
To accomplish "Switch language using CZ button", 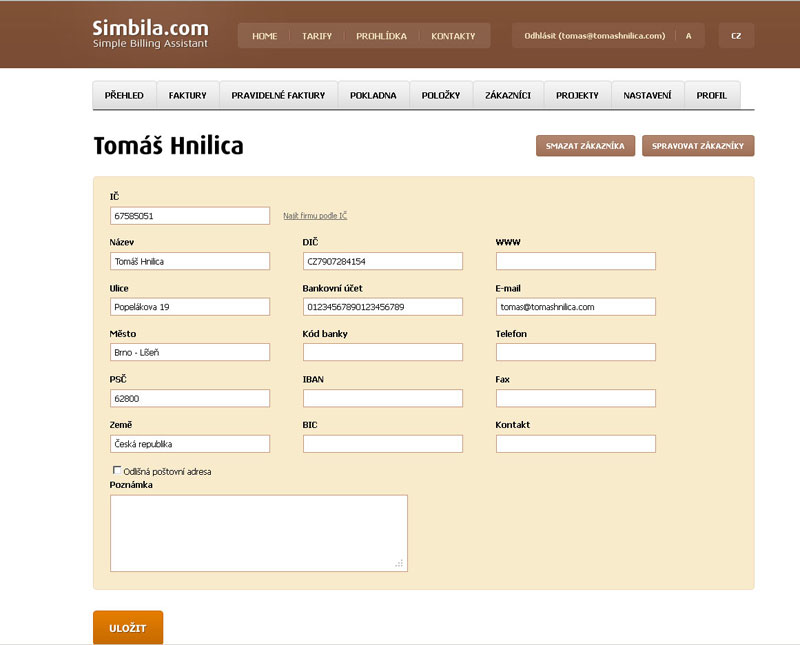I will pos(736,36).
